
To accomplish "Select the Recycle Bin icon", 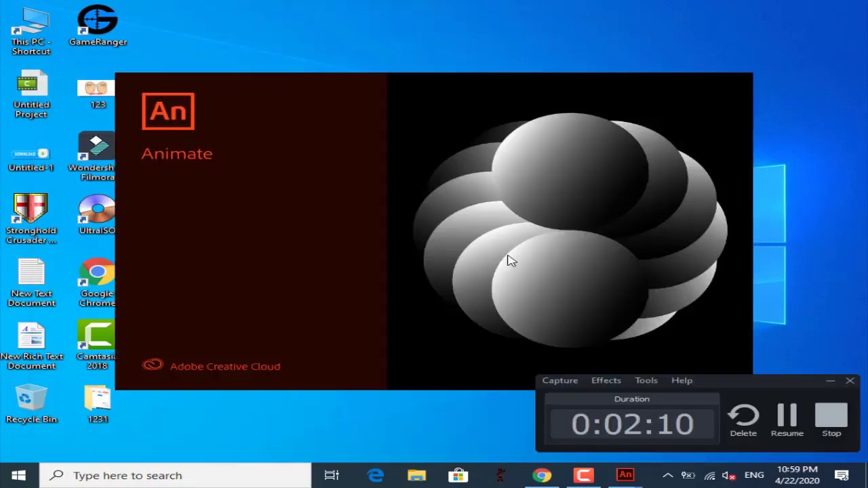I will click(x=31, y=404).
